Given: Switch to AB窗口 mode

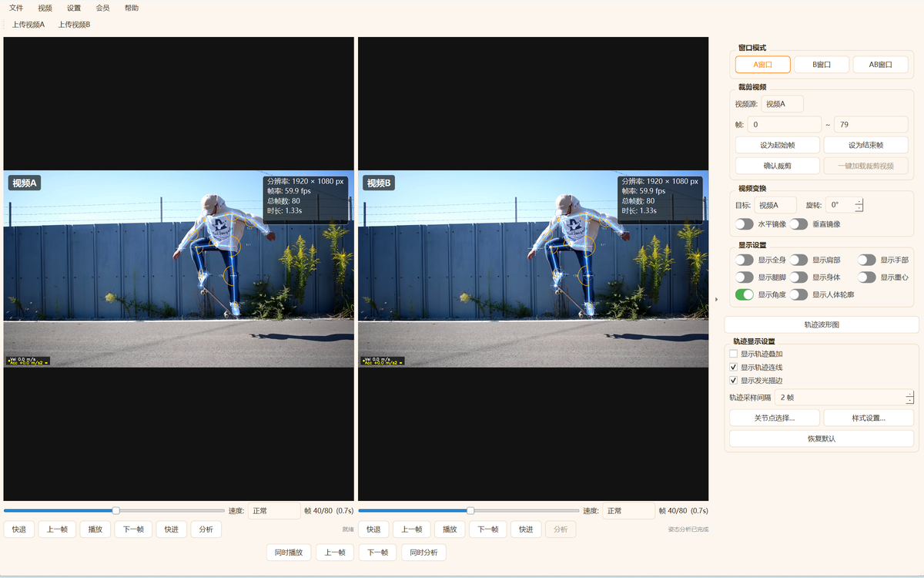Looking at the screenshot, I should tap(880, 65).
